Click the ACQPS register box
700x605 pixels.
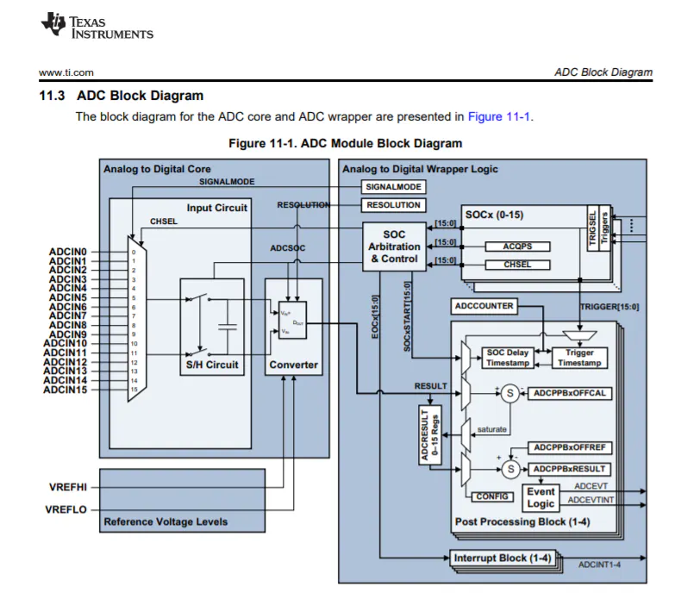point(517,246)
